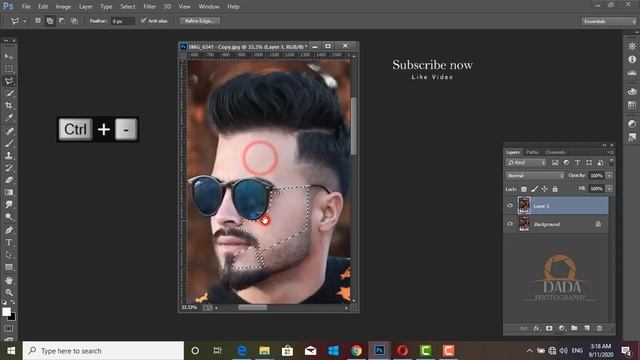Viewport: 640px width, 360px height.
Task: Open Google Chrome from taskbar
Action: [356, 351]
